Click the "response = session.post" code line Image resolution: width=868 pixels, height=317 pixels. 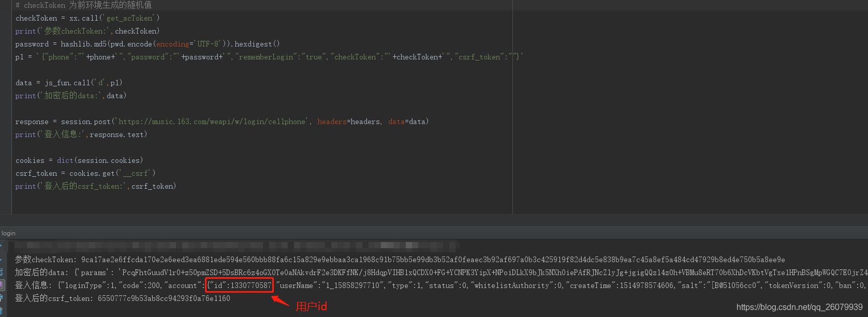222,122
